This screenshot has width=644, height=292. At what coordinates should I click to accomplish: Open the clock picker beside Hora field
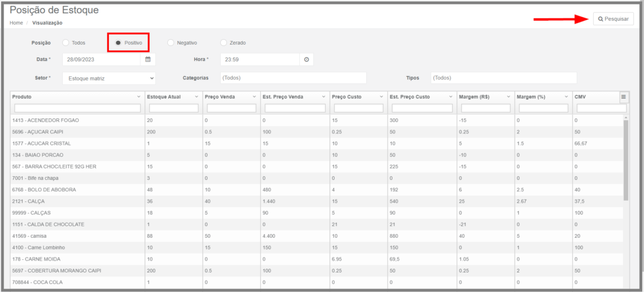pos(306,59)
